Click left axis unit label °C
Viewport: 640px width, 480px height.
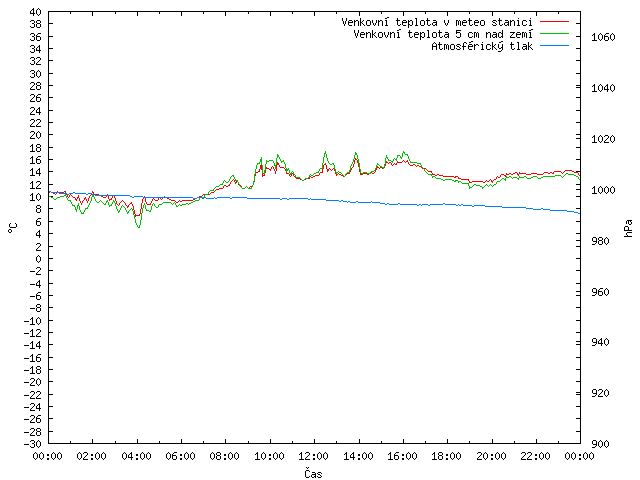(x=13, y=228)
